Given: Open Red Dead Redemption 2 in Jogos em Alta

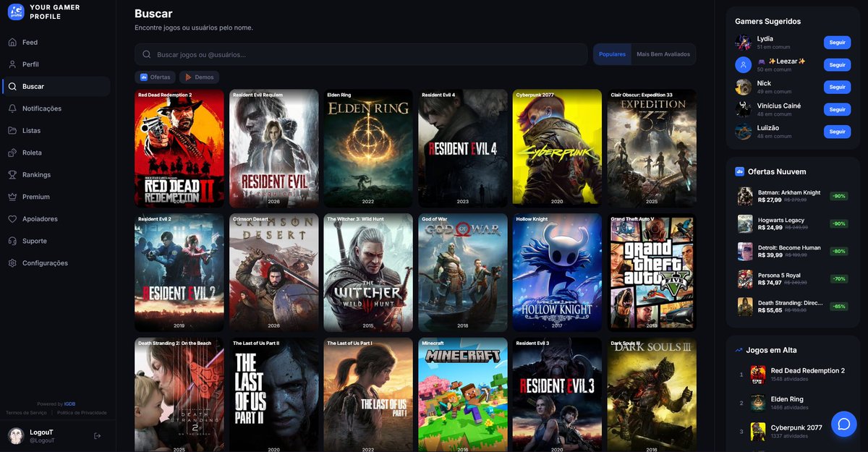Looking at the screenshot, I should point(793,374).
